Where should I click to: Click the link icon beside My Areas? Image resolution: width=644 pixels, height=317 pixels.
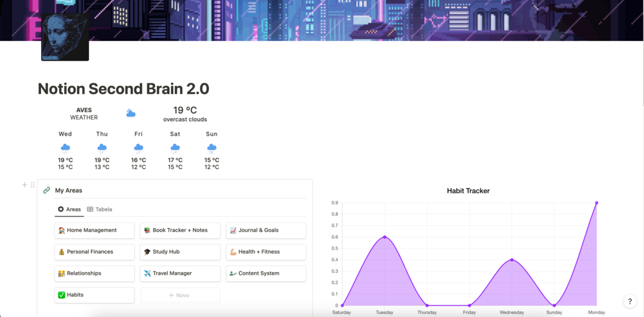point(47,191)
